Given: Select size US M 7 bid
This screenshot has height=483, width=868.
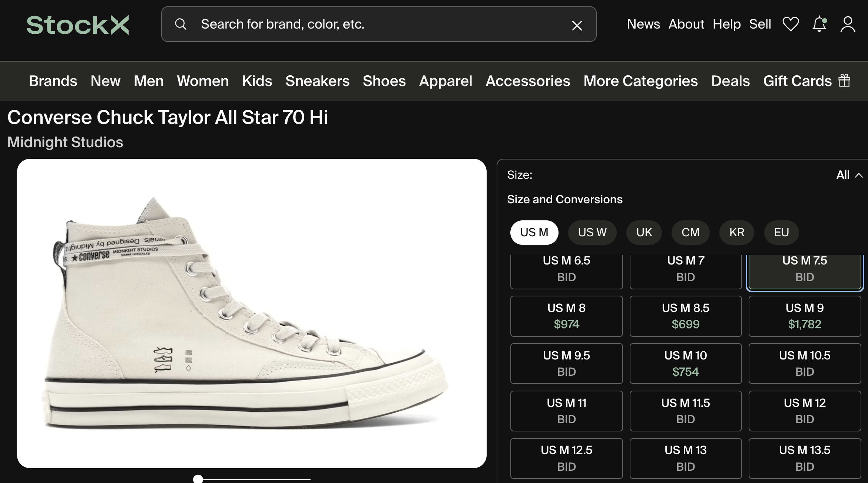Looking at the screenshot, I should [686, 272].
